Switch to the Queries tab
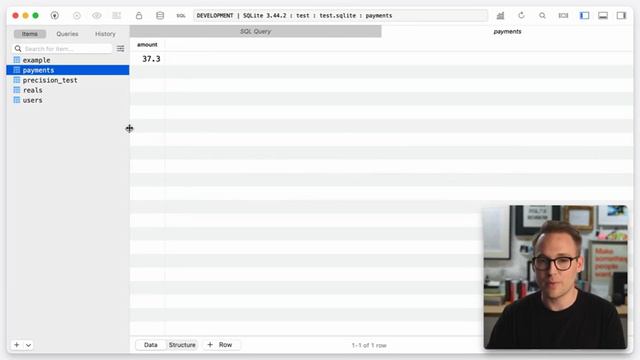The width and height of the screenshot is (640, 360). coord(67,34)
